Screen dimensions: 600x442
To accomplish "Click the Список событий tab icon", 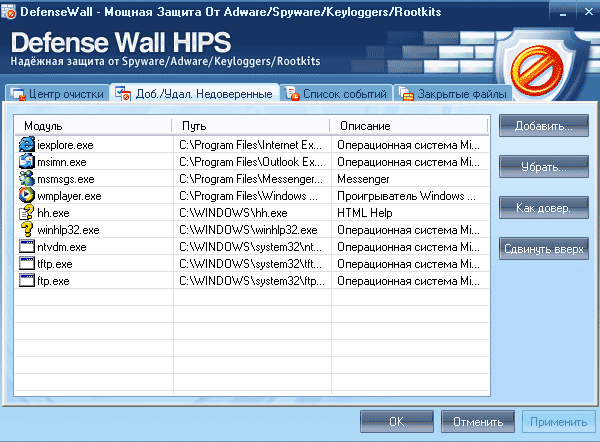I will [x=292, y=94].
